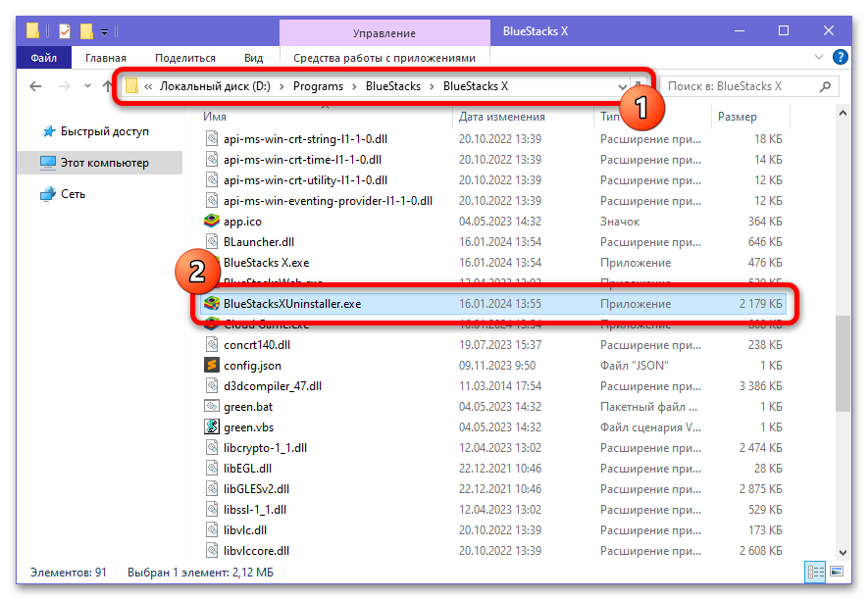
Task: Open the Файл menu tab
Action: pyautogui.click(x=44, y=58)
